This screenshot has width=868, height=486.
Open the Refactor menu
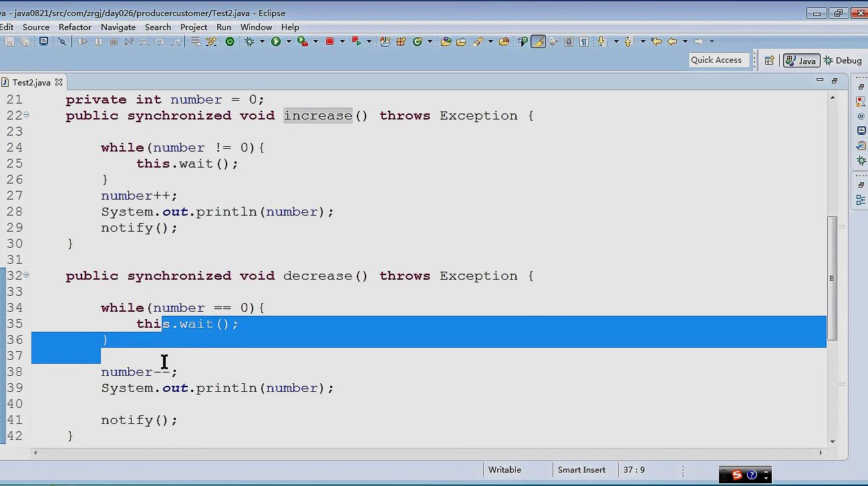pos(75,27)
